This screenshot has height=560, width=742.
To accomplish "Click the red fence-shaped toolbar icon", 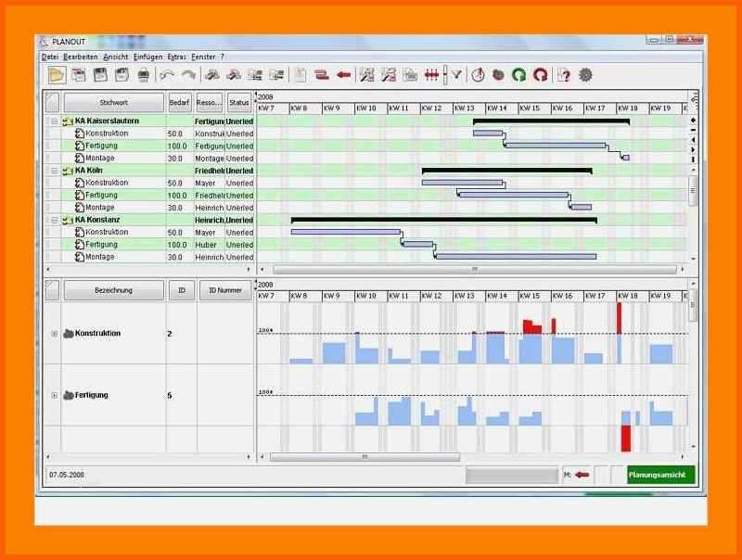I will pyautogui.click(x=431, y=75).
